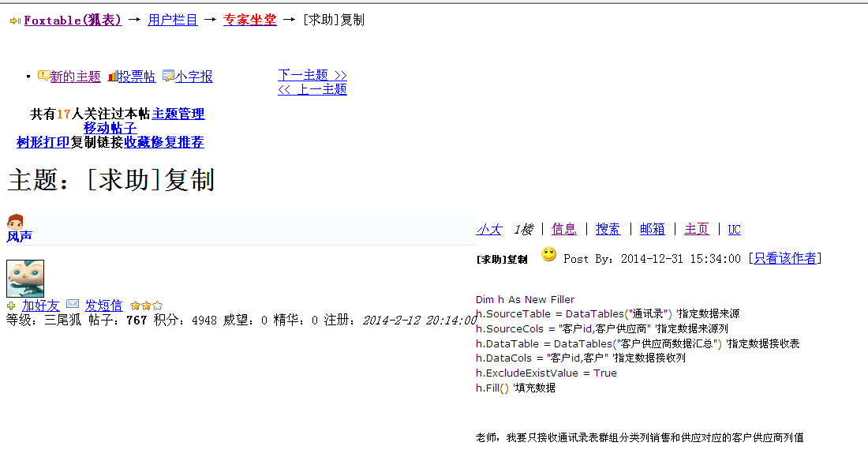Click the user star rating icons
The height and width of the screenshot is (450, 868).
[146, 306]
